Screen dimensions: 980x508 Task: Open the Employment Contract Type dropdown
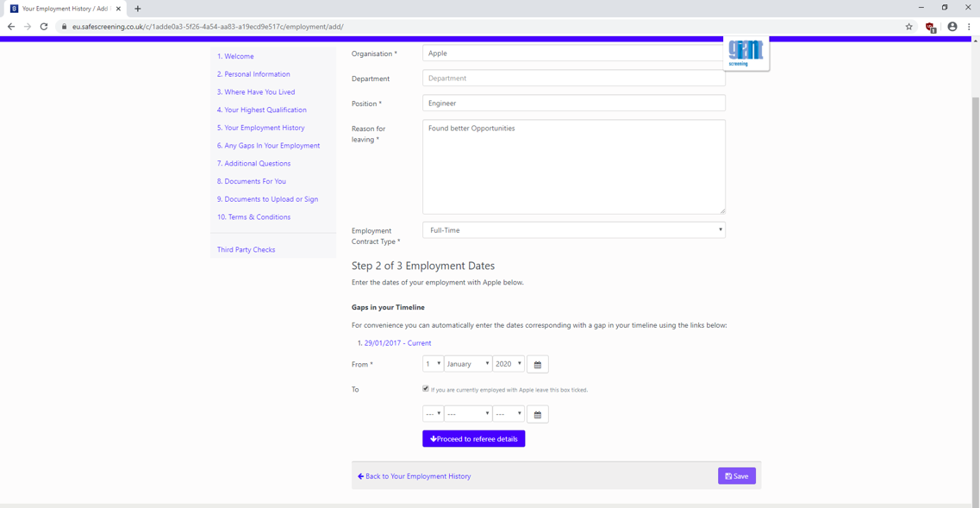(x=573, y=229)
